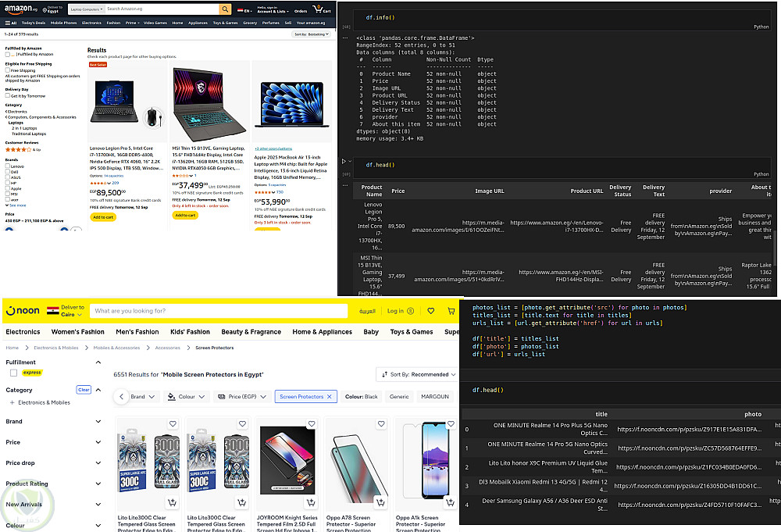Favorite the Oppo A1k Screen Protector
This screenshot has width=781, height=532.
451,424
